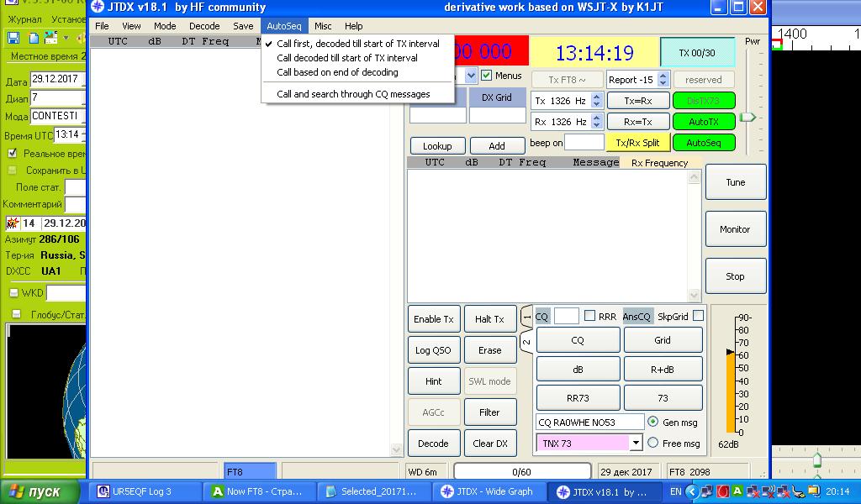This screenshot has width=861, height=504.
Task: Adjust the Report -15 spinner arrows
Action: click(x=663, y=80)
